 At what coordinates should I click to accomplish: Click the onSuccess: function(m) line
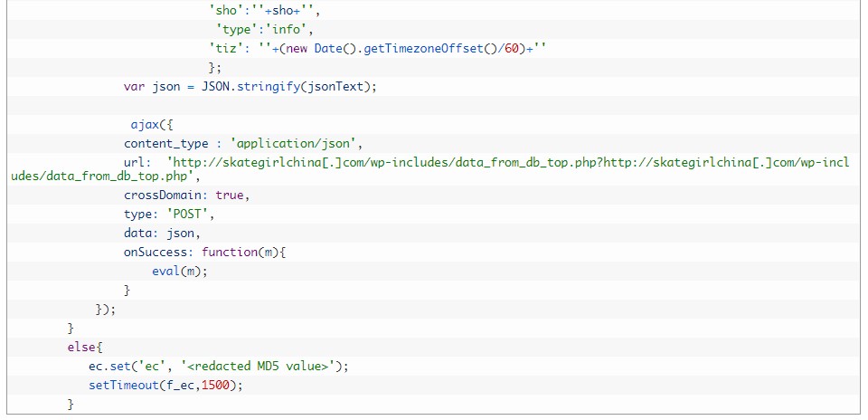(x=204, y=252)
